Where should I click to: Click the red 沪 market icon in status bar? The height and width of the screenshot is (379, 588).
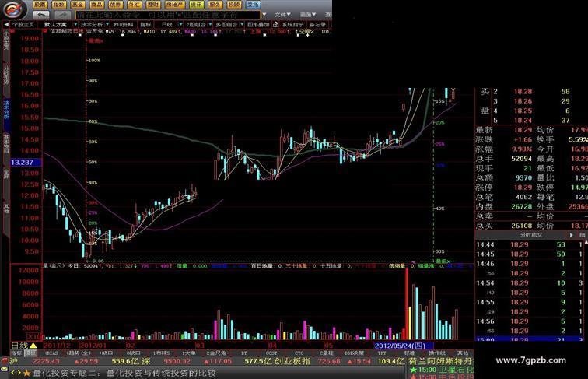(4, 361)
